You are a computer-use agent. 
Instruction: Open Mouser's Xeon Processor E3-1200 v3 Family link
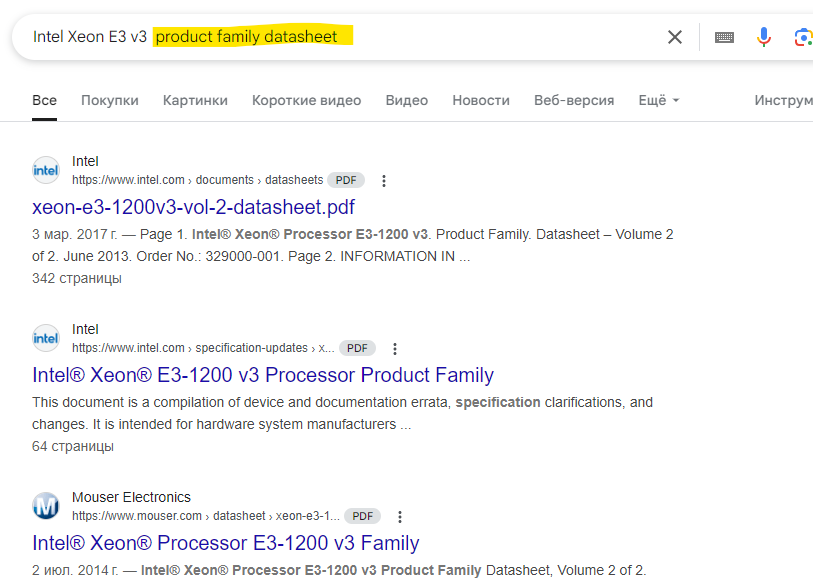click(x=225, y=543)
